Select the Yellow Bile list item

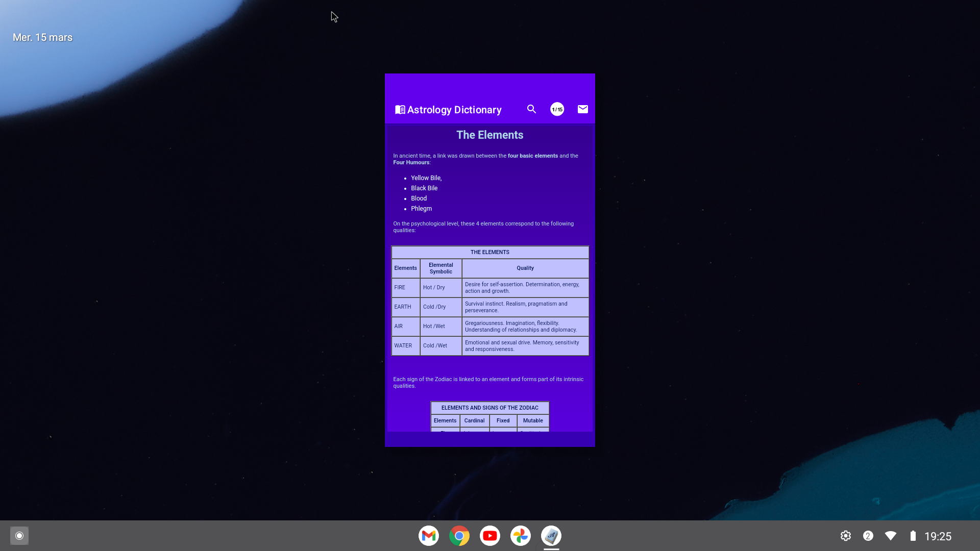(426, 178)
